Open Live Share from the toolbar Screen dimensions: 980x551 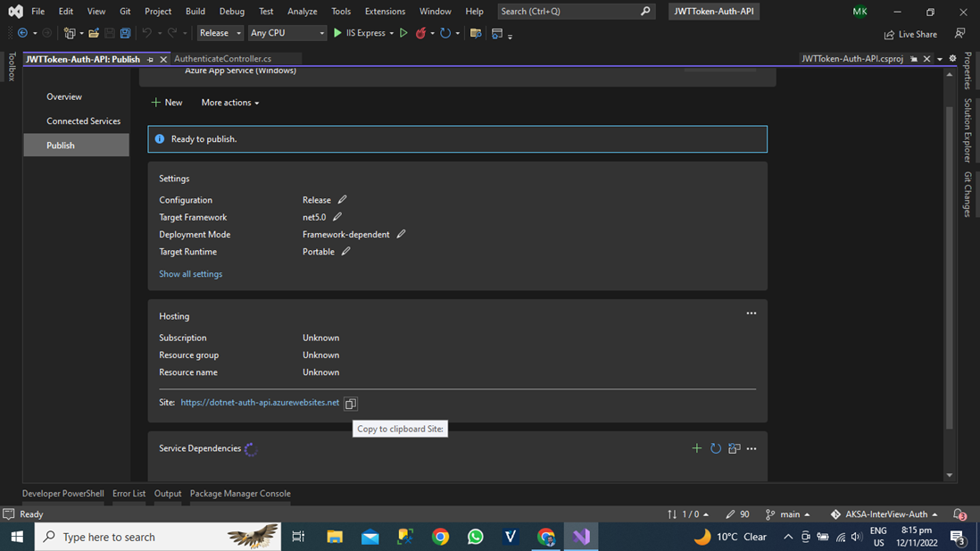coord(910,34)
